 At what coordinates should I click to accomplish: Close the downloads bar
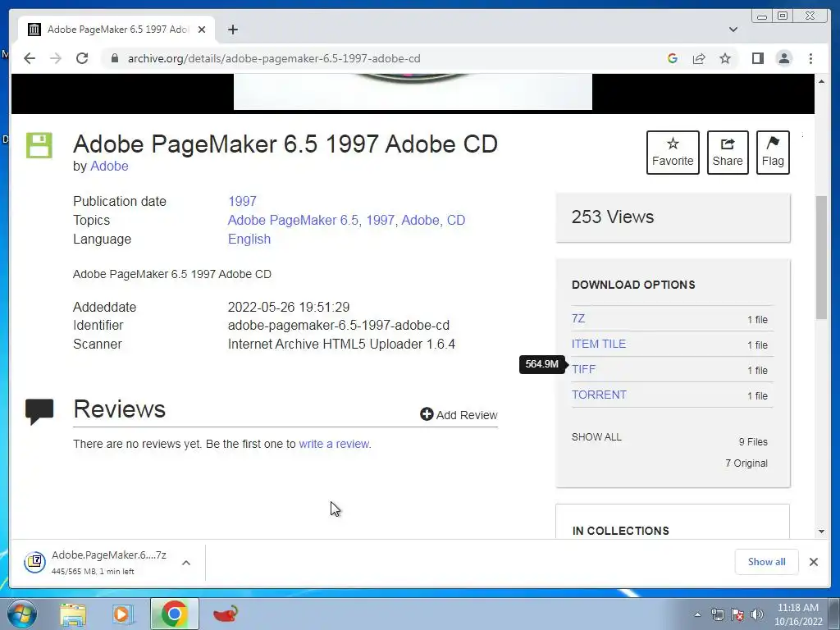[813, 561]
